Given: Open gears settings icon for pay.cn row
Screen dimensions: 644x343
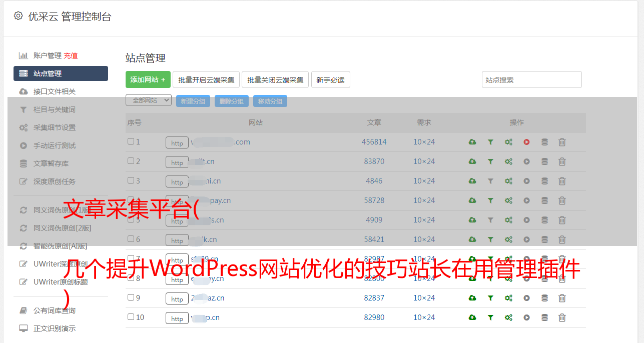Looking at the screenshot, I should tap(508, 200).
